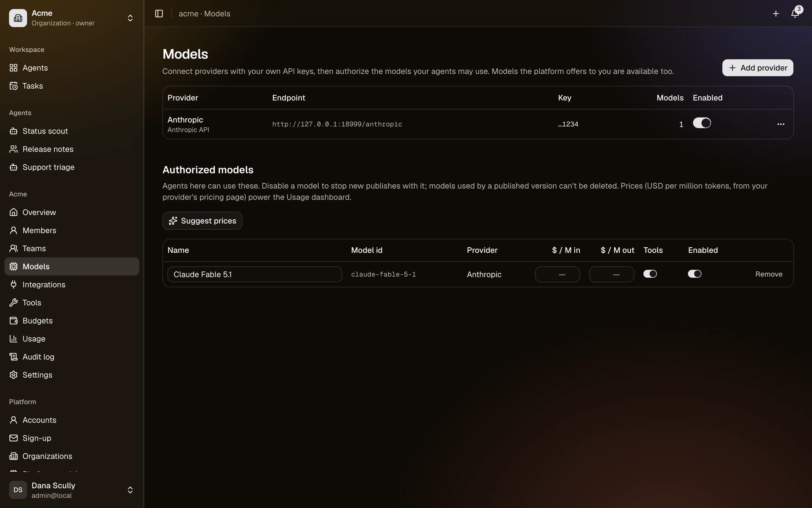Click the key value …1234
The image size is (812, 508).
[x=568, y=124]
